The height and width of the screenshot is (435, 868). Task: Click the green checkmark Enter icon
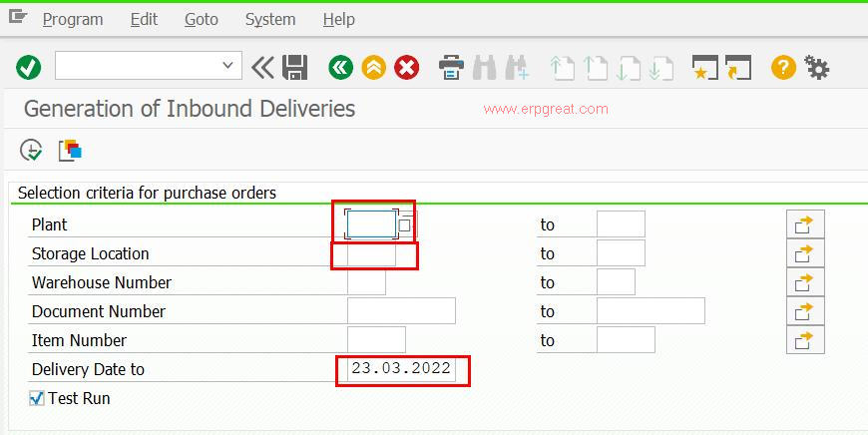28,68
